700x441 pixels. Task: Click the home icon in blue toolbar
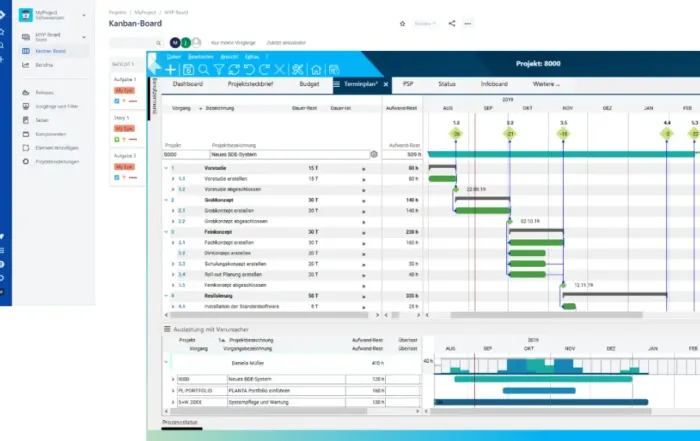(316, 70)
